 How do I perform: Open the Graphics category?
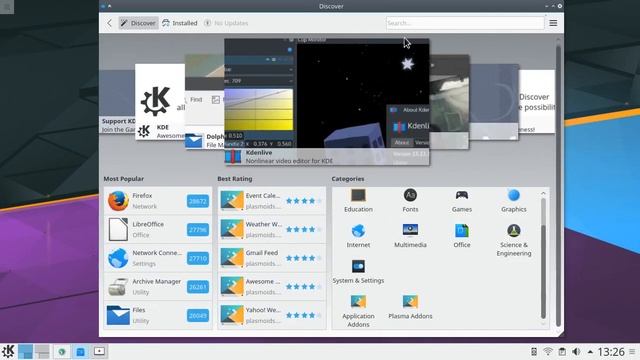tap(513, 201)
